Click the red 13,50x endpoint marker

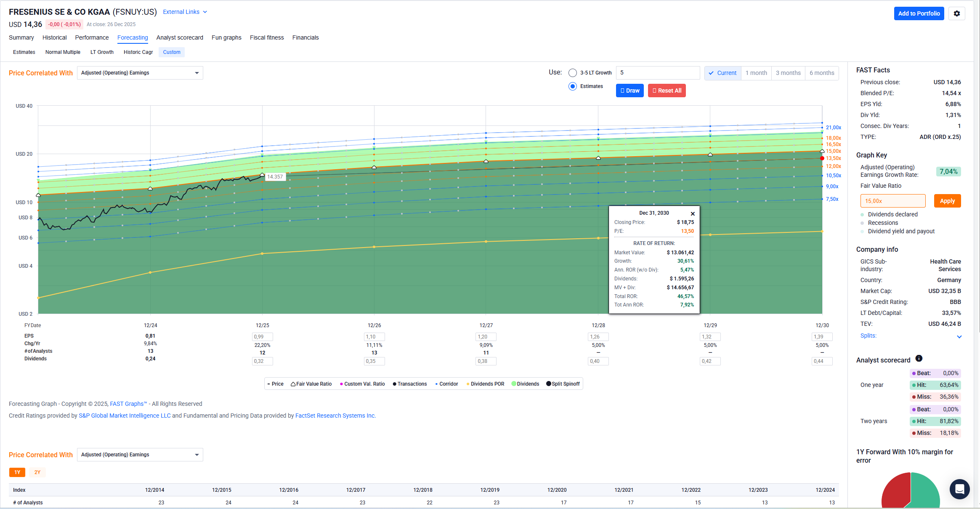[822, 158]
